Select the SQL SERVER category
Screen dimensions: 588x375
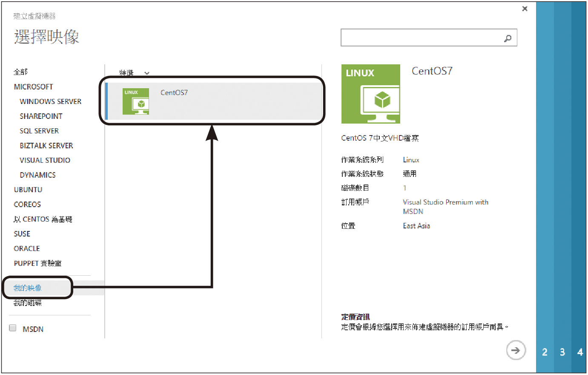pyautogui.click(x=39, y=131)
